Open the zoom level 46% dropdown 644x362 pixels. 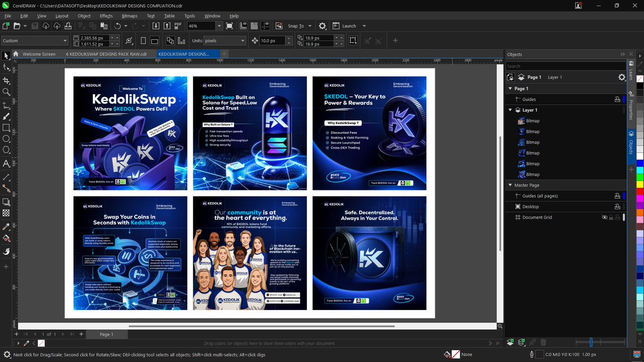219,26
